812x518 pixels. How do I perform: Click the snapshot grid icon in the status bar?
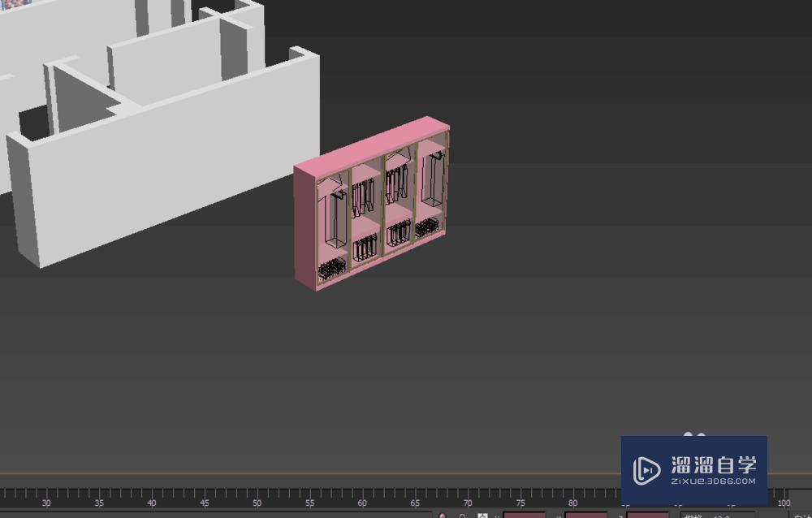[481, 515]
